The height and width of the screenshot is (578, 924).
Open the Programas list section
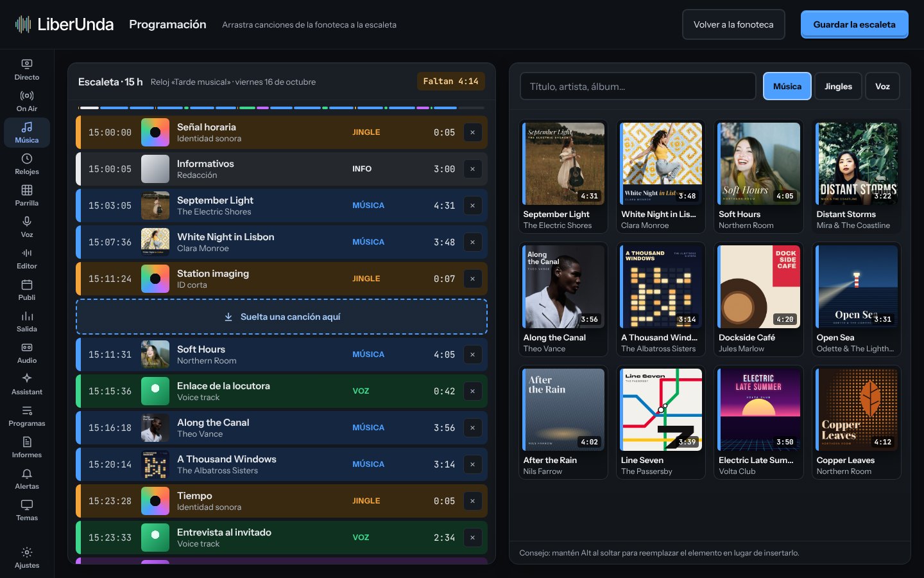tap(27, 416)
